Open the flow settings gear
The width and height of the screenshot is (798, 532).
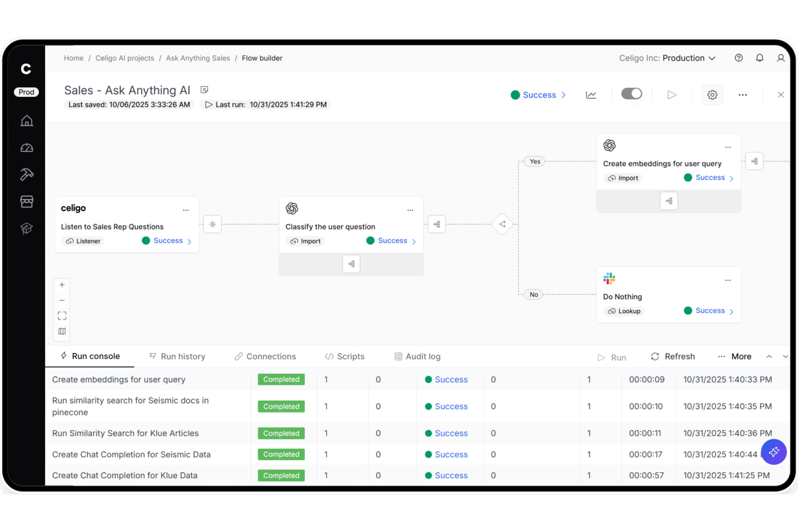(712, 95)
